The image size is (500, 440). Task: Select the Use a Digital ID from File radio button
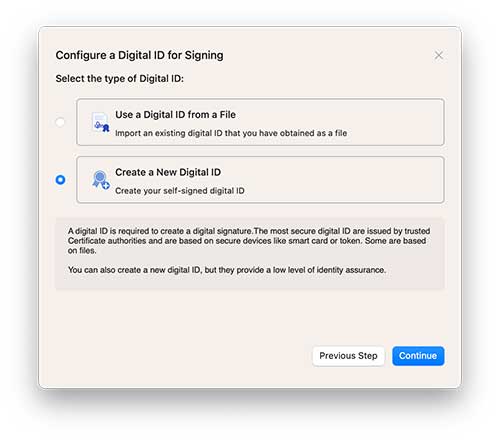[60, 122]
